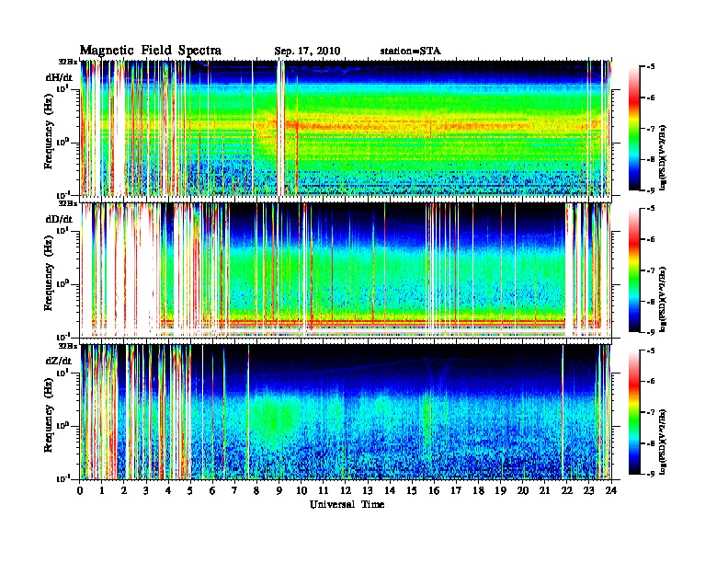Select the "dH/dt" panel label
Viewport: 728px width, 563px height.
point(59,77)
